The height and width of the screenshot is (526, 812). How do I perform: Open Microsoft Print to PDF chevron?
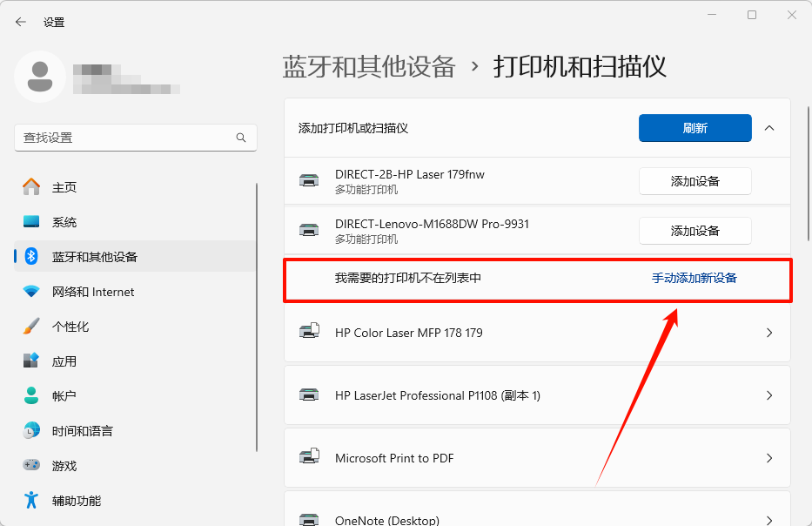[x=768, y=458]
